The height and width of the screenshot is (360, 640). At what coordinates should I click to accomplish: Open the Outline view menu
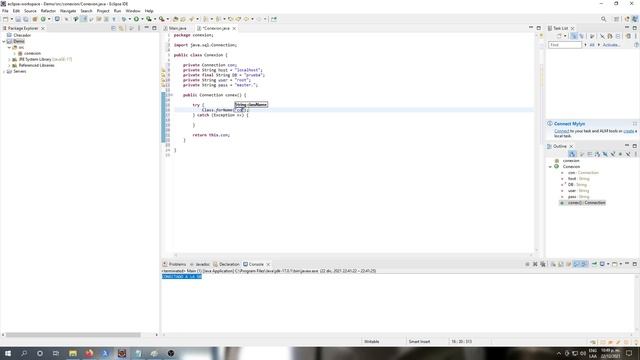point(636,154)
